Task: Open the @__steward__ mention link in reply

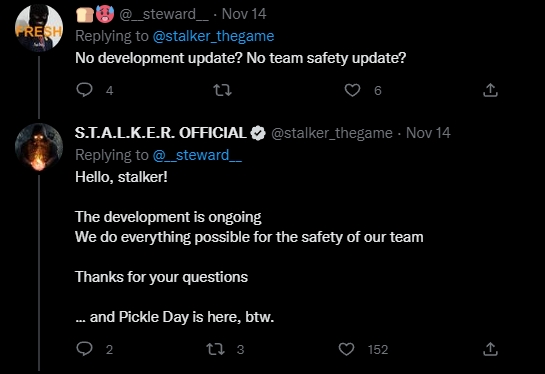Action: 197,155
